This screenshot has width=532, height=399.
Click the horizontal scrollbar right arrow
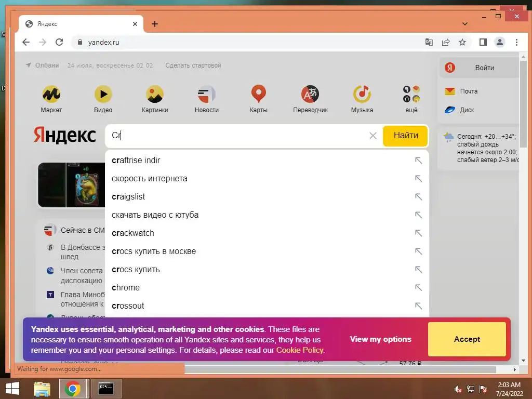point(515,369)
